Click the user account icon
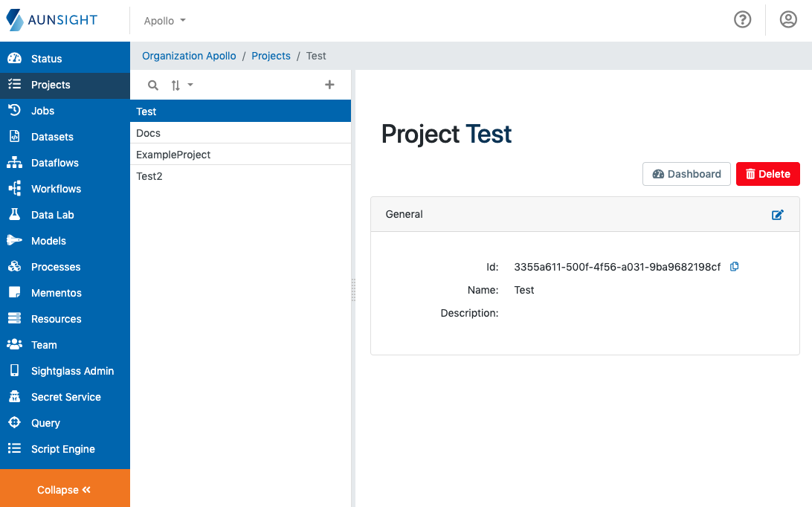Viewport: 812px width, 507px height. (x=788, y=19)
